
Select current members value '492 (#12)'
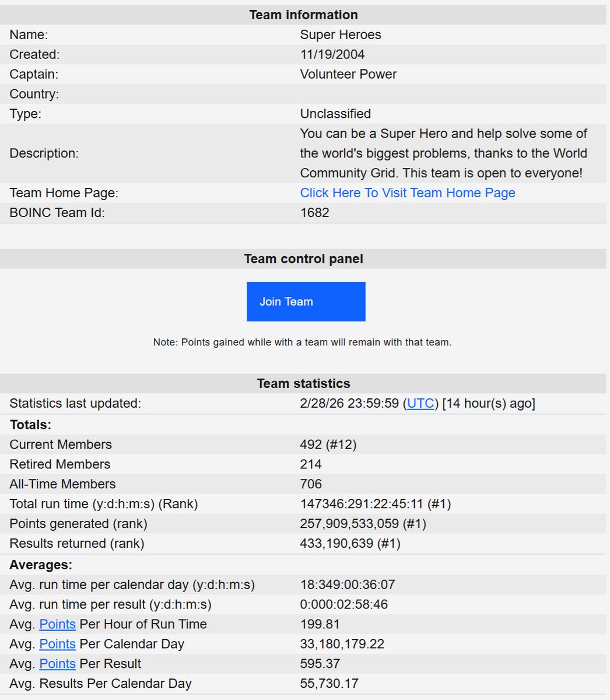coord(328,444)
